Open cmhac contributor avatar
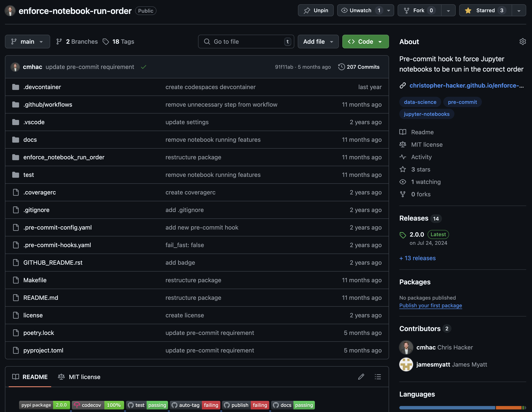This screenshot has width=532, height=412. tap(406, 347)
